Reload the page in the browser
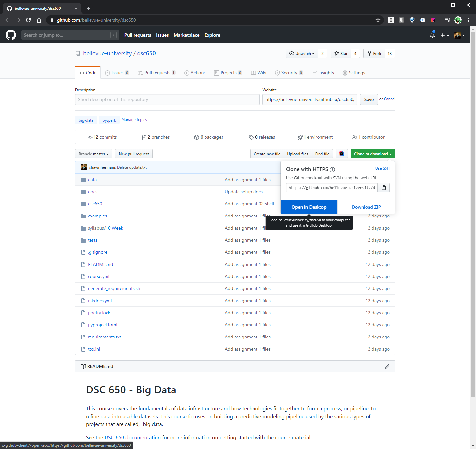 pyautogui.click(x=28, y=20)
